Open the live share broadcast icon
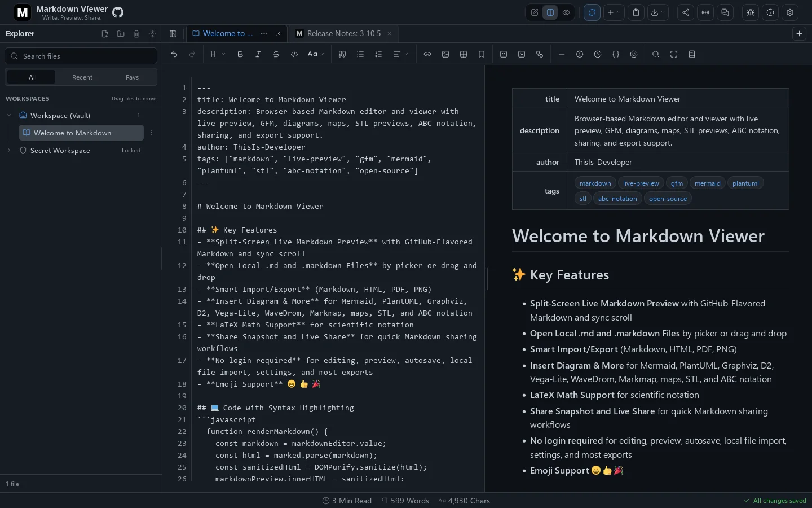The height and width of the screenshot is (508, 812). tap(705, 12)
